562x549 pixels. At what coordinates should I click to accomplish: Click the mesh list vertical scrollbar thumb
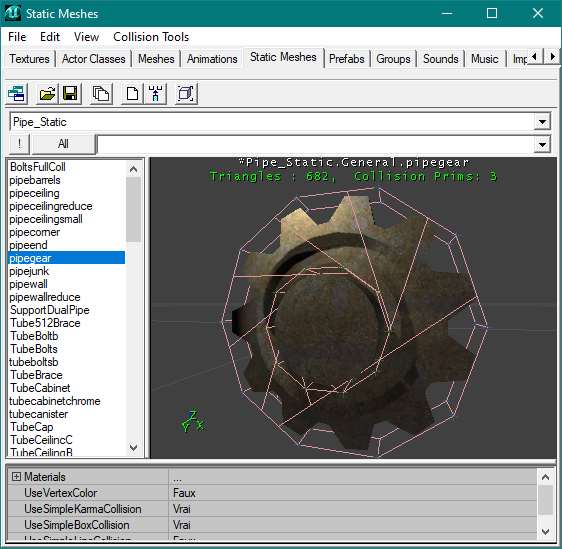pos(133,210)
